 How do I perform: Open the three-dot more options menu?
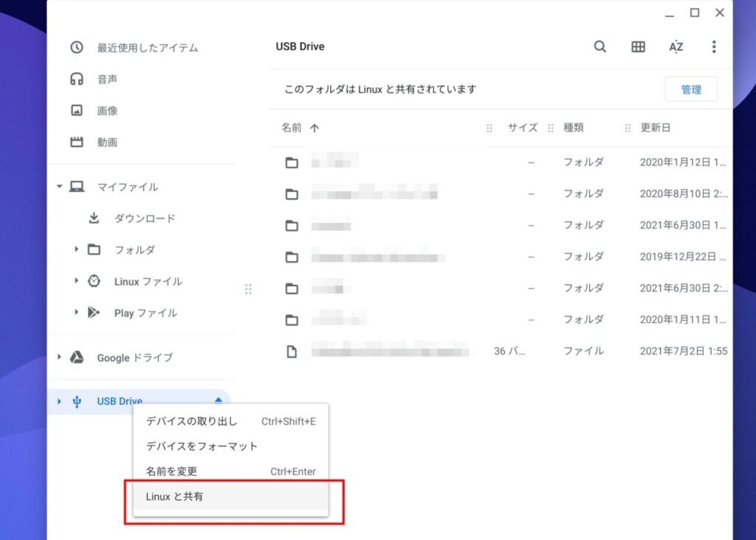coord(713,46)
